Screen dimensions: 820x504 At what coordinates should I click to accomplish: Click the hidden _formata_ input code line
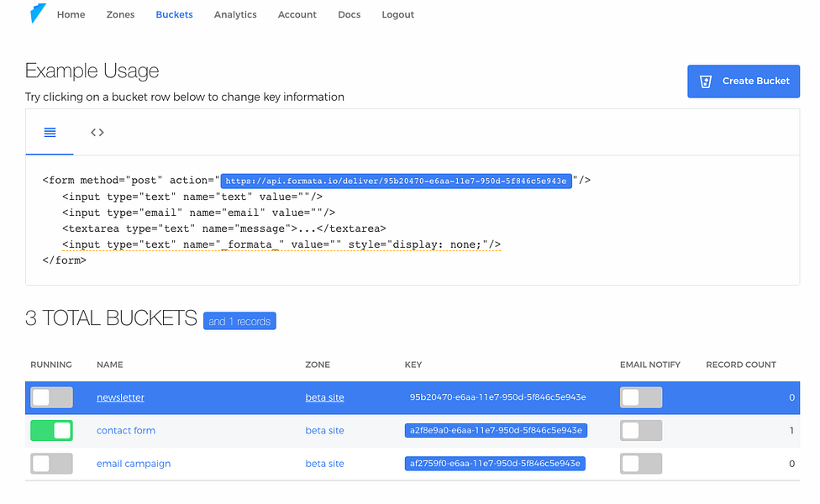(281, 244)
